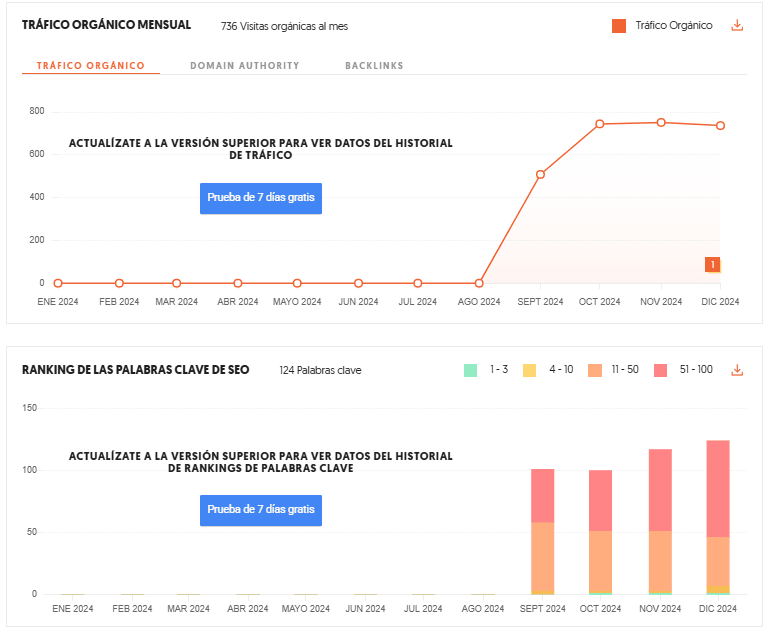Click '124 Palabras clave' text
763x628 pixels.
[x=320, y=370]
